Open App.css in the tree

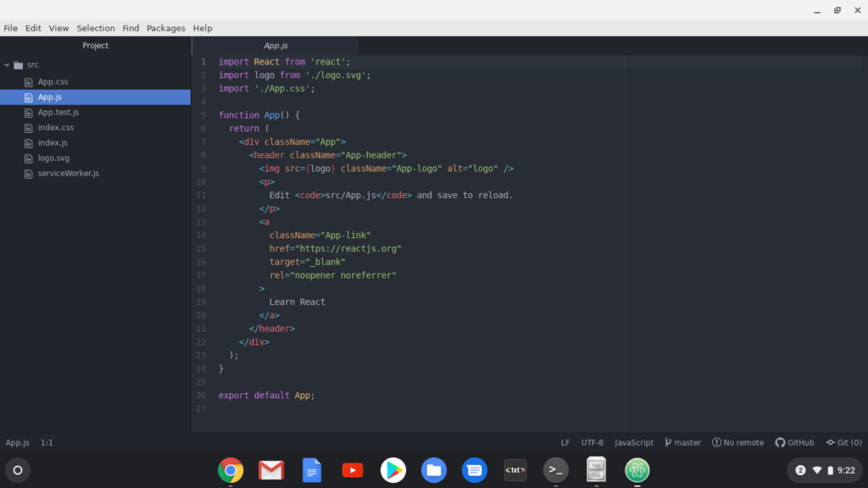[x=53, y=82]
